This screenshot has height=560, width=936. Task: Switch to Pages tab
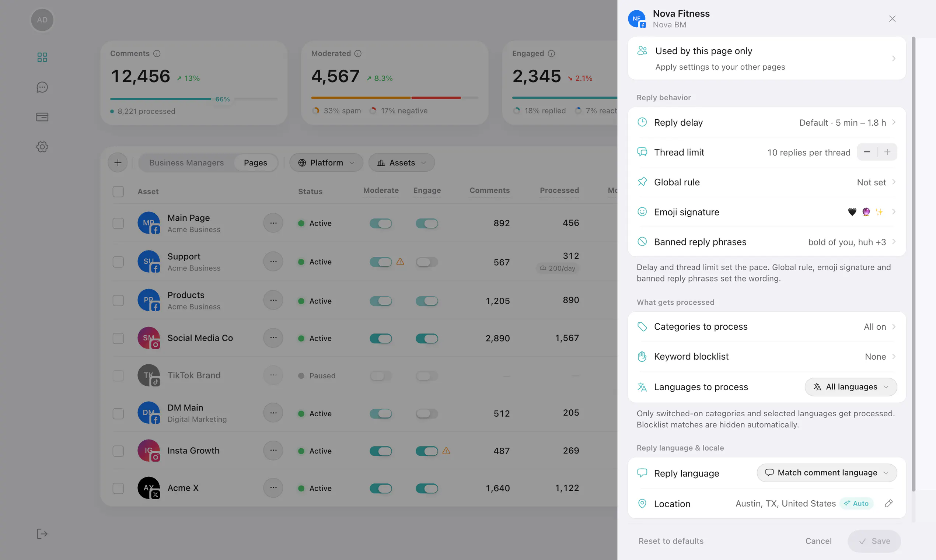(255, 162)
